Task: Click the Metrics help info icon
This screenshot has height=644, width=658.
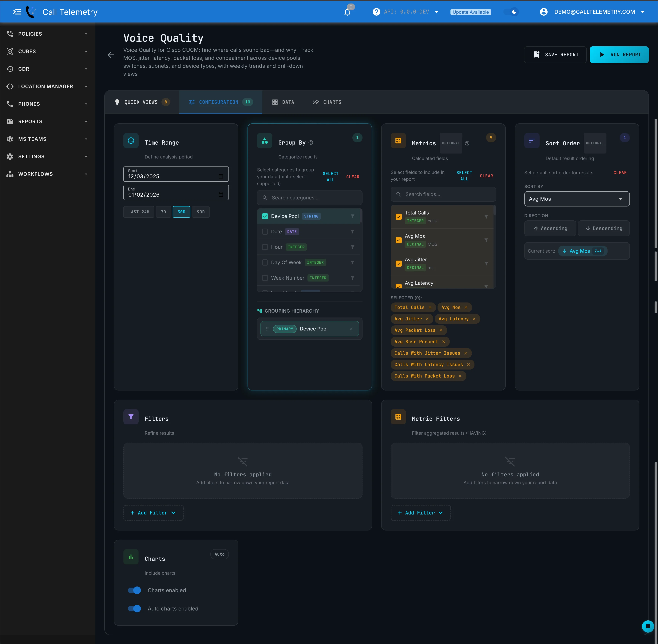Action: pyautogui.click(x=467, y=143)
